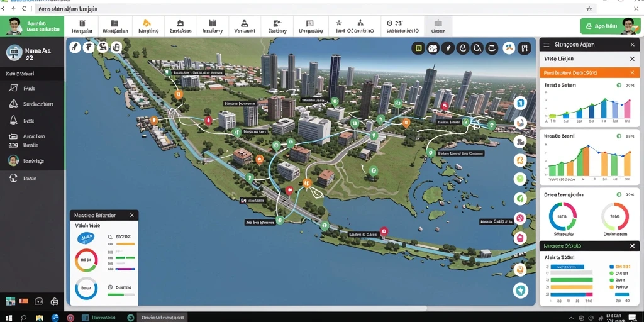This screenshot has width=644, height=322.
Task: Open the hamburger menu in the dark right panel header
Action: [547, 45]
